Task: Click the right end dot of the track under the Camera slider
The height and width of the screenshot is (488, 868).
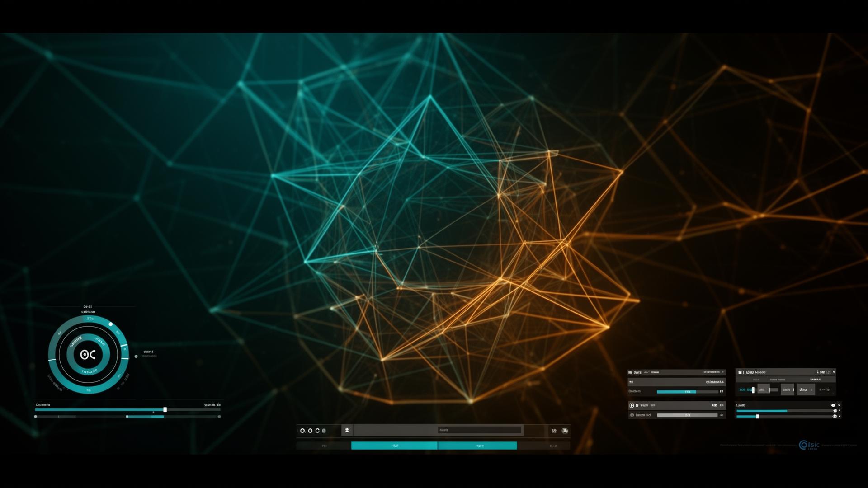Action: (219, 417)
